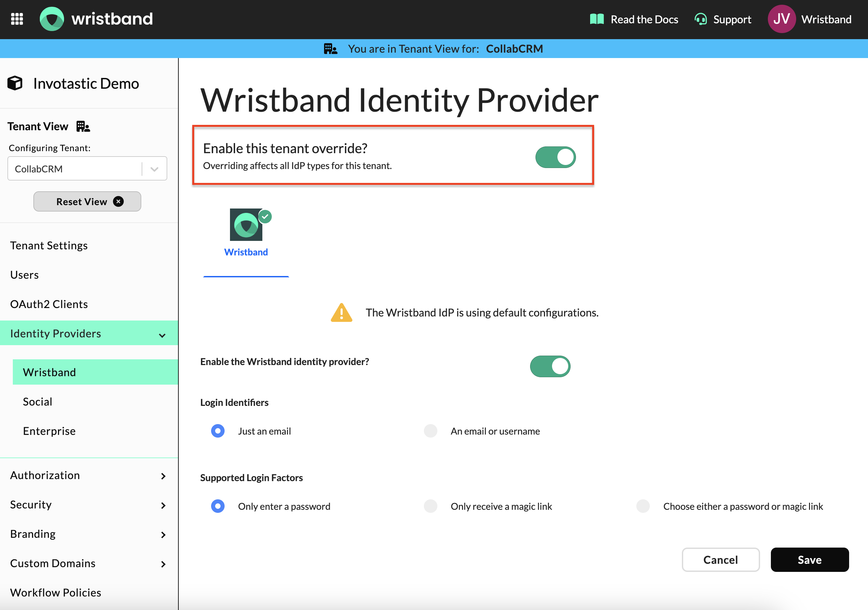Click the yellow warning triangle icon

pyautogui.click(x=341, y=313)
